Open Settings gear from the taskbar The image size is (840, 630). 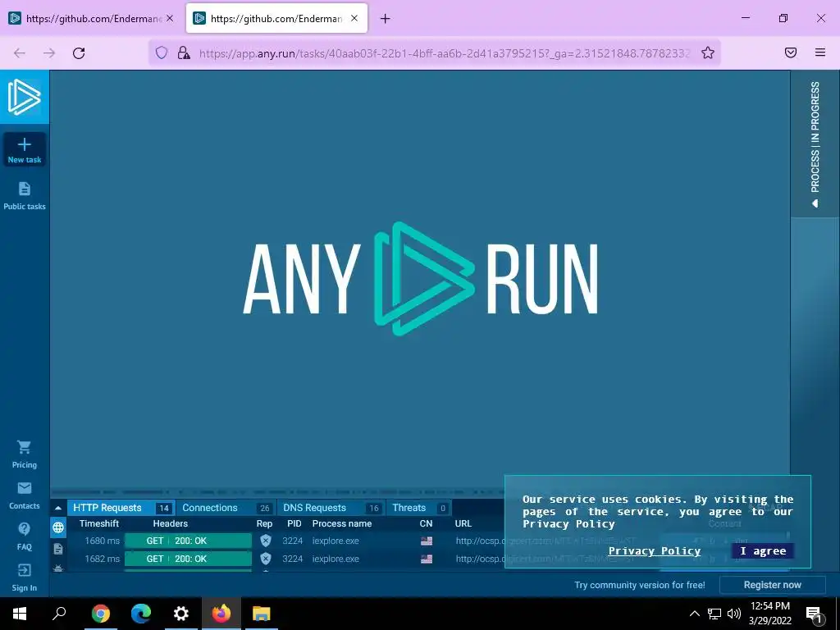(181, 614)
